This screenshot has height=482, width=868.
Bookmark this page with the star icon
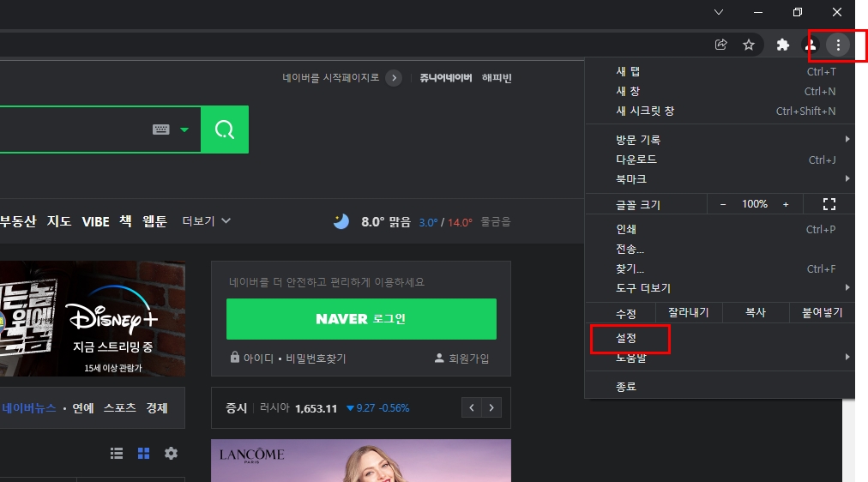tap(749, 45)
